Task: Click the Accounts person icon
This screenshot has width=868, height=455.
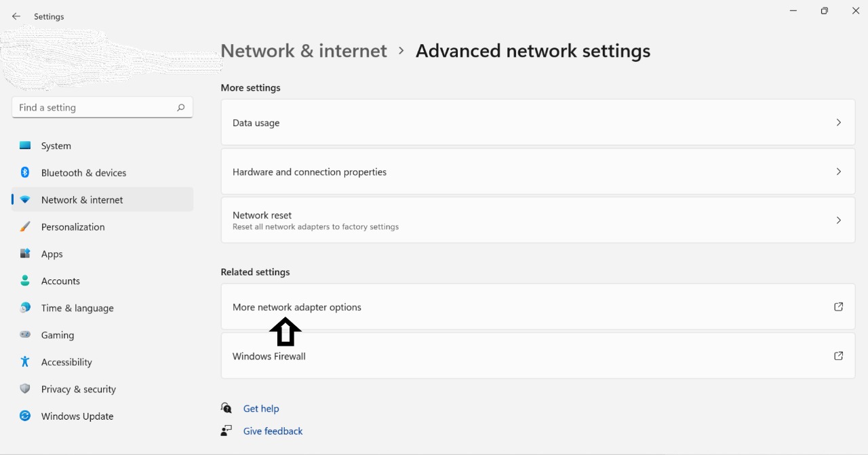Action: tap(25, 281)
